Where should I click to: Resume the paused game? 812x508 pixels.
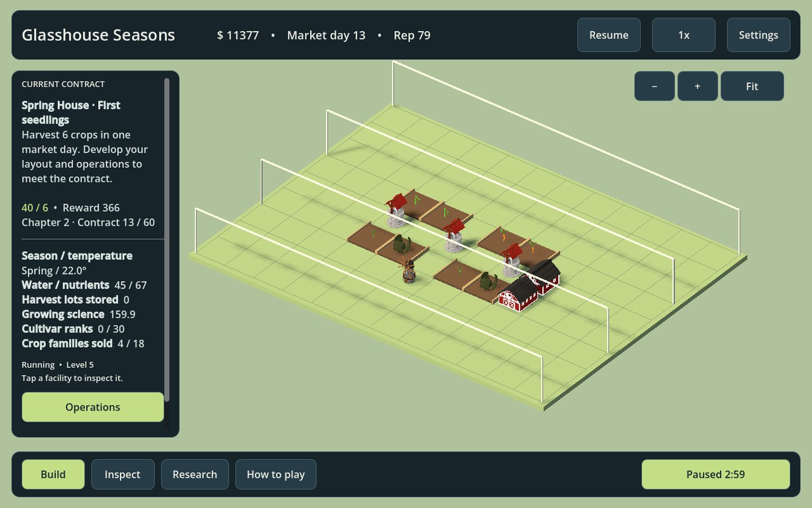(x=608, y=35)
